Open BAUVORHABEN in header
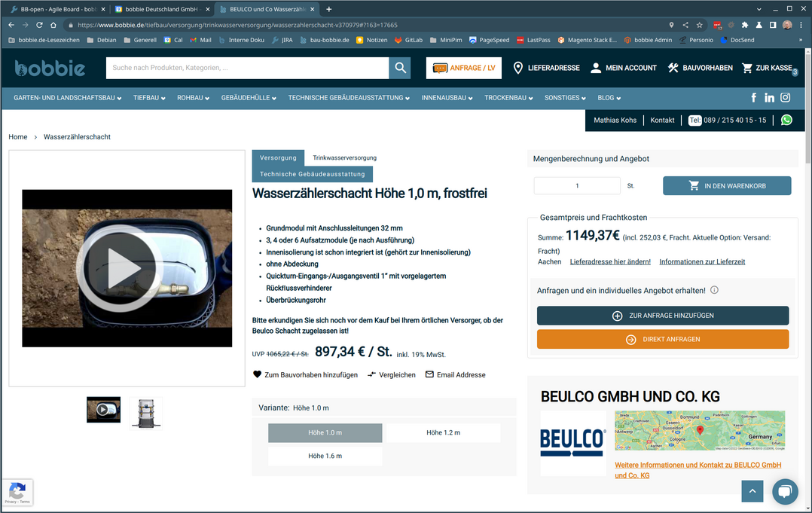The width and height of the screenshot is (812, 513). [701, 68]
